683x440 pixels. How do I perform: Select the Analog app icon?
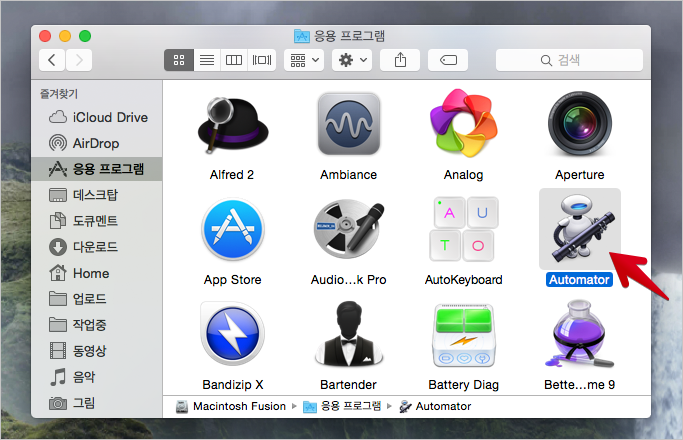point(463,123)
